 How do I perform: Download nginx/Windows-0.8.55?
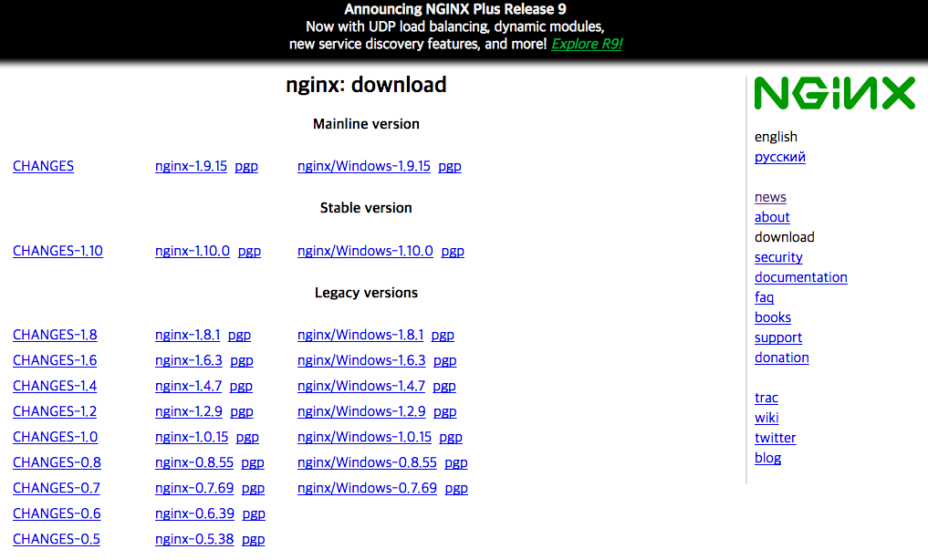[367, 462]
